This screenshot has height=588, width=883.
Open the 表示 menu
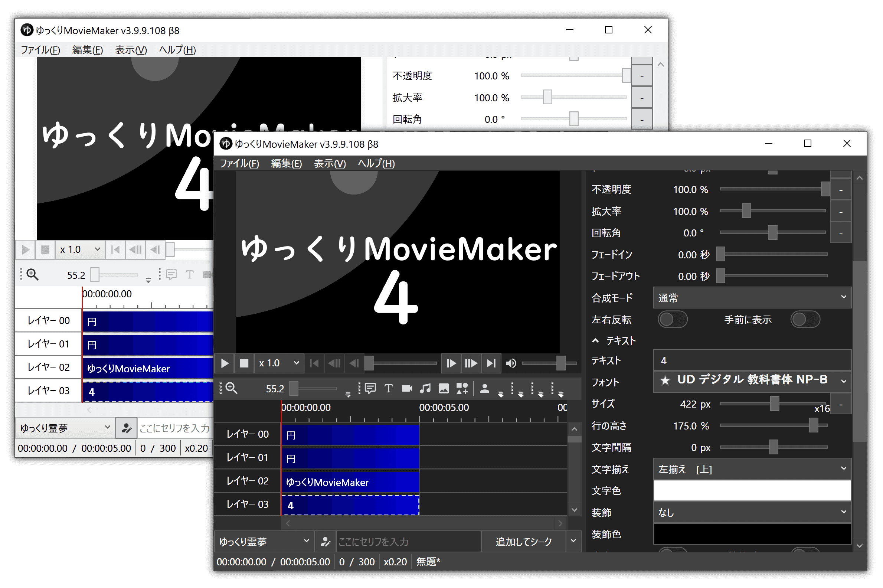click(329, 163)
